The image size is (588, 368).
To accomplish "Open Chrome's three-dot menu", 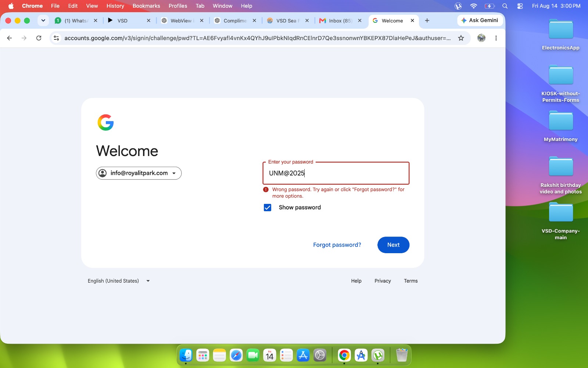I will (496, 38).
